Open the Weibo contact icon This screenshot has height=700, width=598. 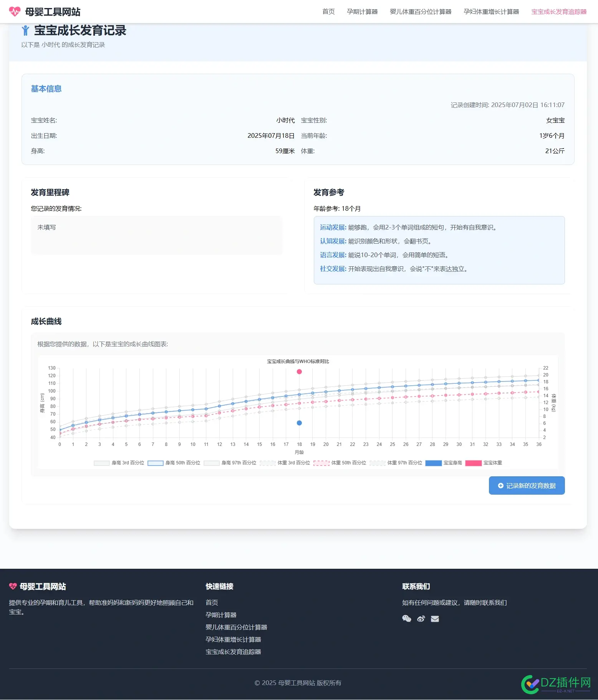tap(421, 619)
